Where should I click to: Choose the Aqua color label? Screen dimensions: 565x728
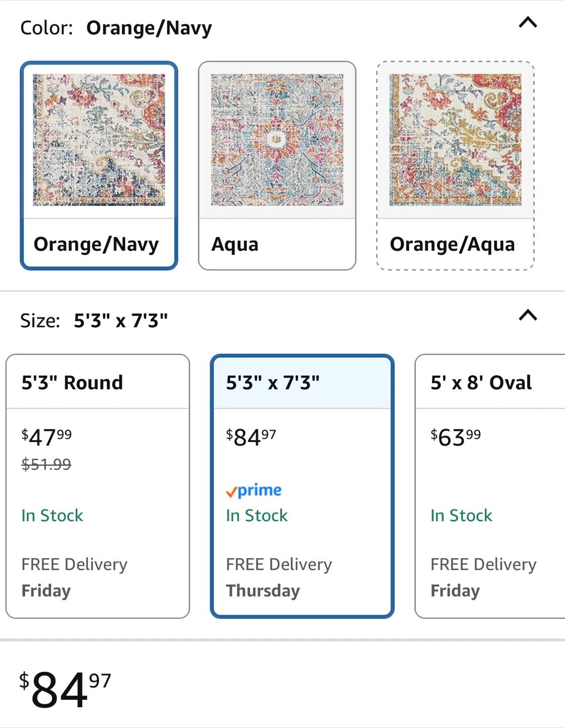[x=235, y=244]
